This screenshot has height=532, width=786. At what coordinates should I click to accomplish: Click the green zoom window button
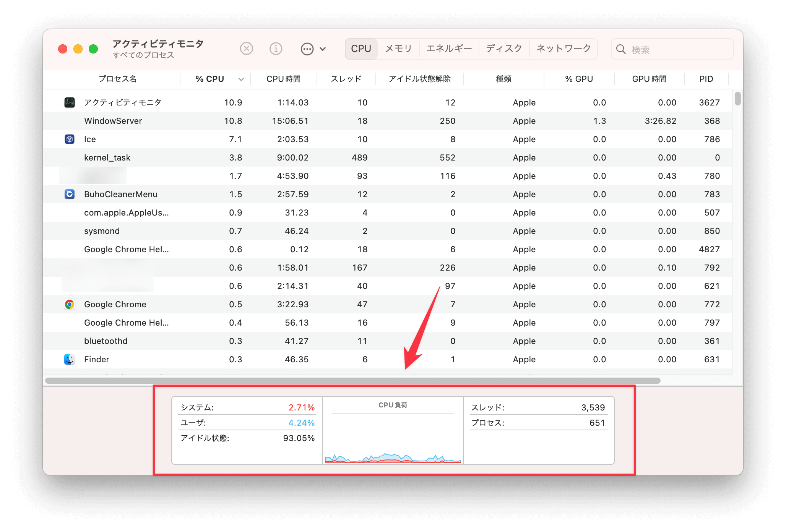[x=93, y=49]
